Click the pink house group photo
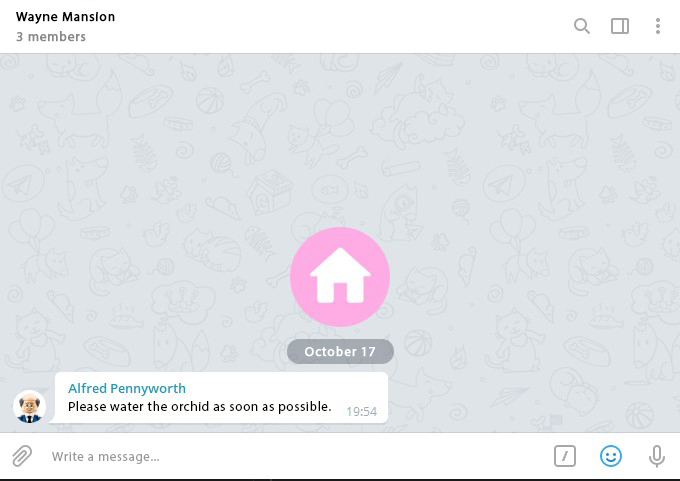 tap(340, 277)
